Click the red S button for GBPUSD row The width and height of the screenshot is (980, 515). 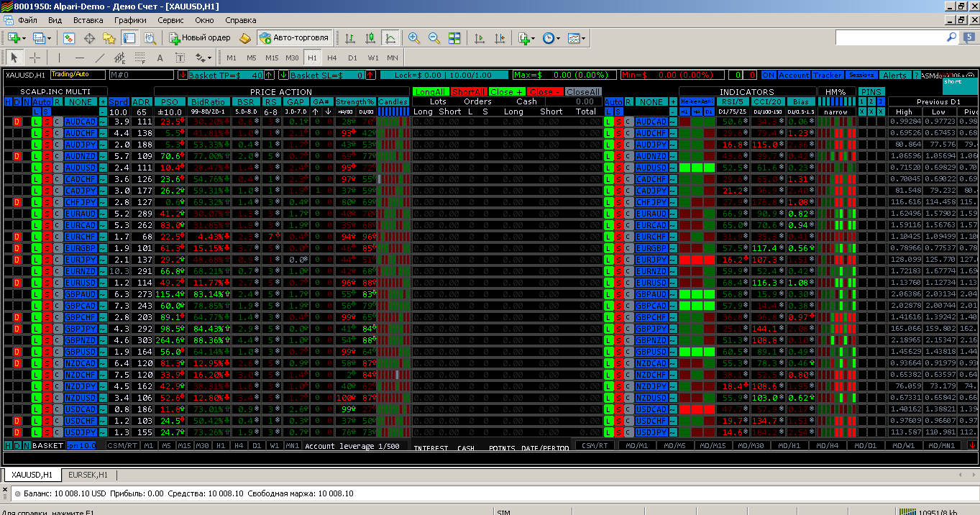coord(47,352)
